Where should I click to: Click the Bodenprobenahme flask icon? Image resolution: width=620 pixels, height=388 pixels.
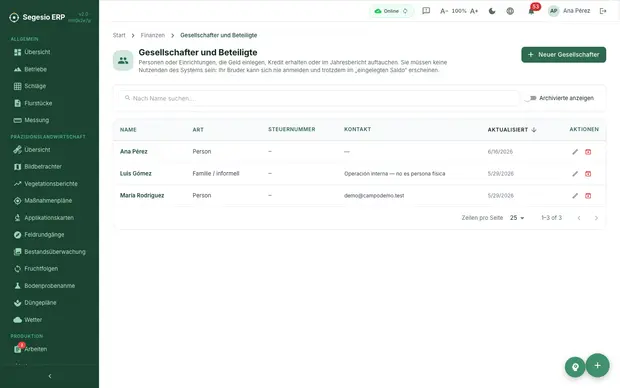pos(17,286)
